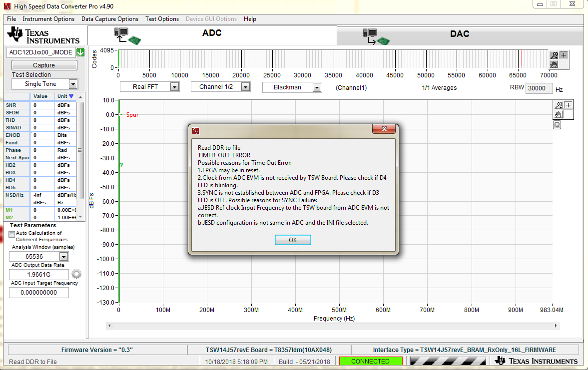
Task: Select zoom tool on the codes graph palette
Action: coord(554,55)
